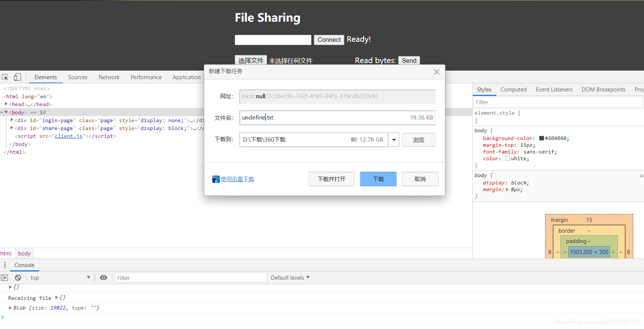
Task: Create live expression using eye icon
Action: coord(104,277)
